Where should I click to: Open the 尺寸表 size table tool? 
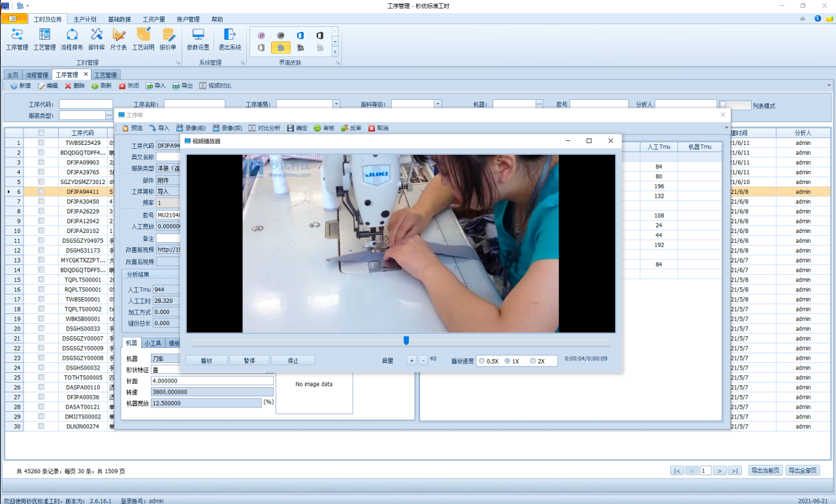(x=119, y=39)
